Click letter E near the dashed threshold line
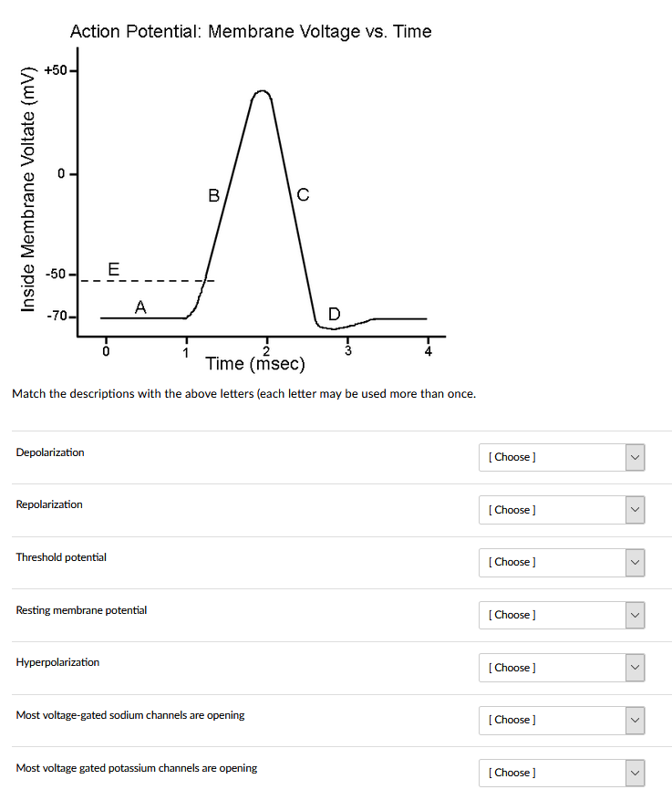672x800 pixels. point(113,269)
